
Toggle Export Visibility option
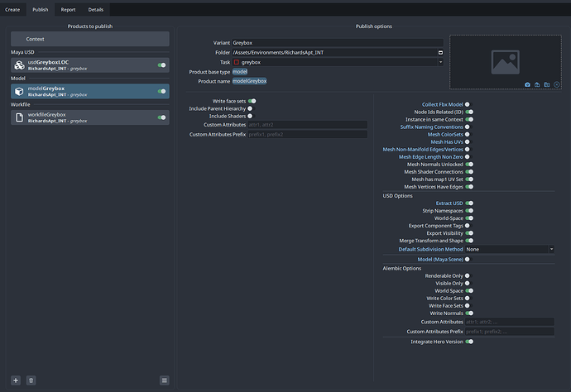click(x=469, y=233)
